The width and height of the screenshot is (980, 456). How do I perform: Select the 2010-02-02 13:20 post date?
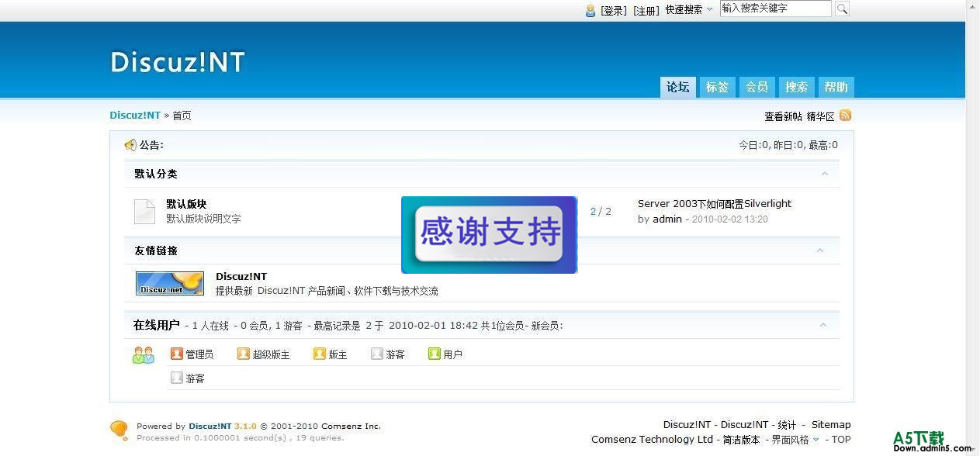(729, 219)
